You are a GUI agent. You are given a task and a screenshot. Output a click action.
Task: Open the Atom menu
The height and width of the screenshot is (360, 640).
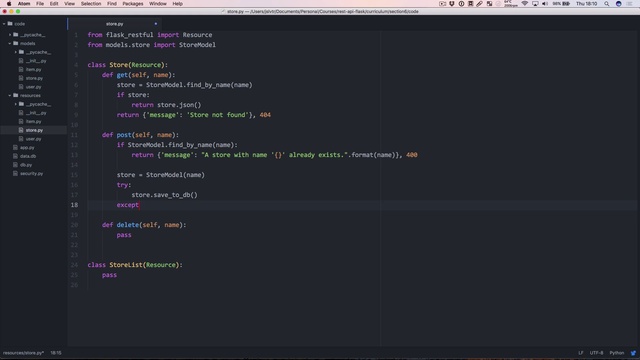pyautogui.click(x=24, y=4)
